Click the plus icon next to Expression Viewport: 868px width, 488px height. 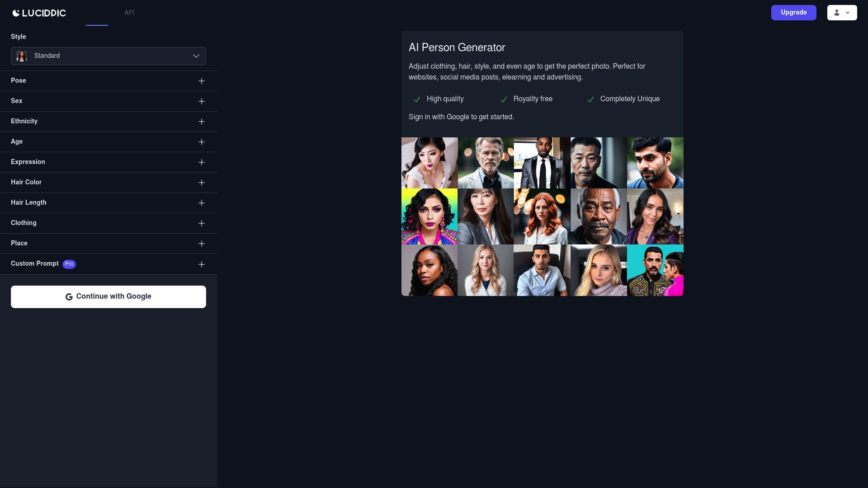[202, 162]
